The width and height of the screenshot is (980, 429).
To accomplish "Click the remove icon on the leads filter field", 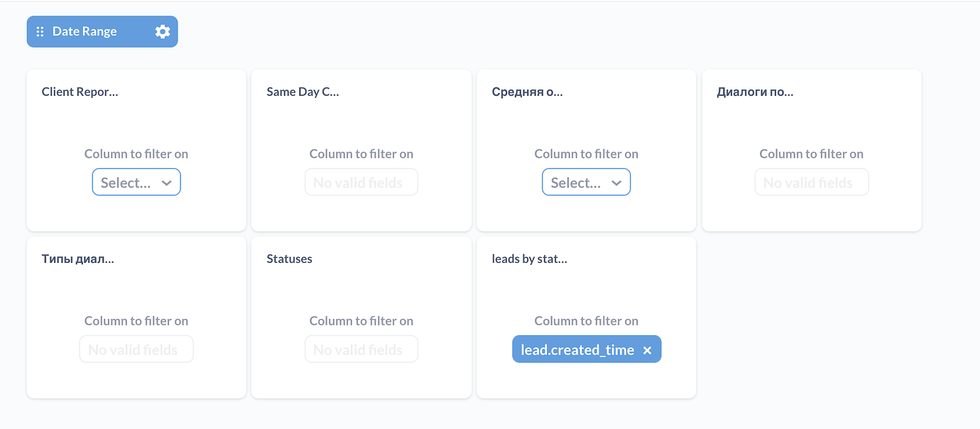I will (x=647, y=349).
